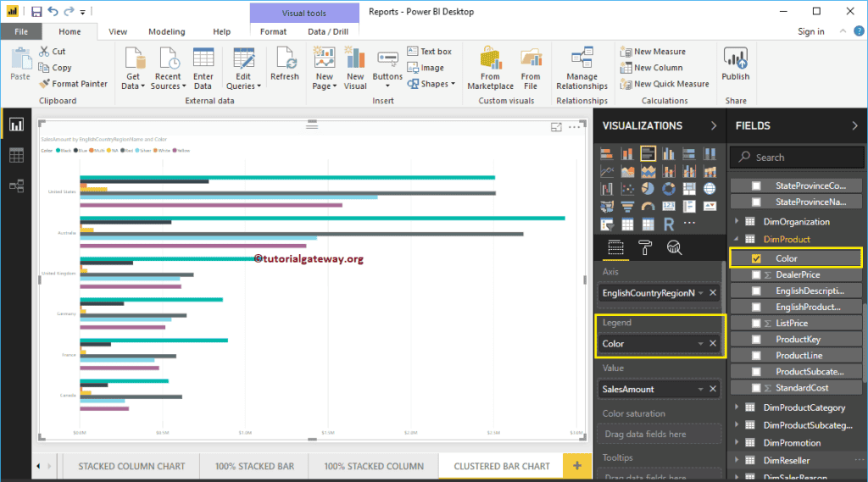This screenshot has height=482, width=868.
Task: Switch to Report view in sidebar
Action: (16, 125)
